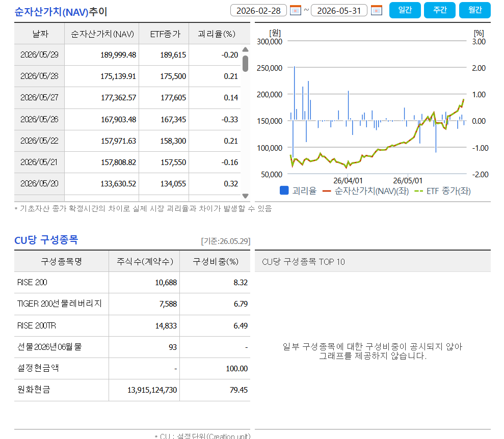The height and width of the screenshot is (439, 504).
Task: Click ETF closing price 134,055
Action: (173, 184)
